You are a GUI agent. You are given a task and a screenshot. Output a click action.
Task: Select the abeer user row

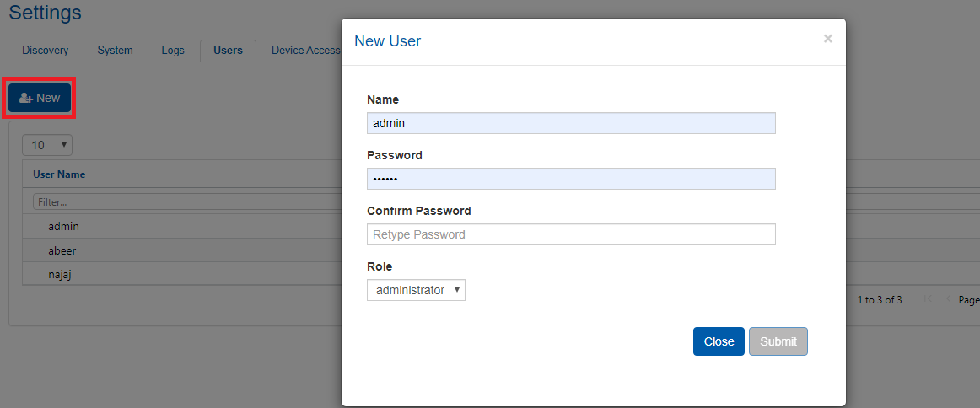tap(62, 250)
